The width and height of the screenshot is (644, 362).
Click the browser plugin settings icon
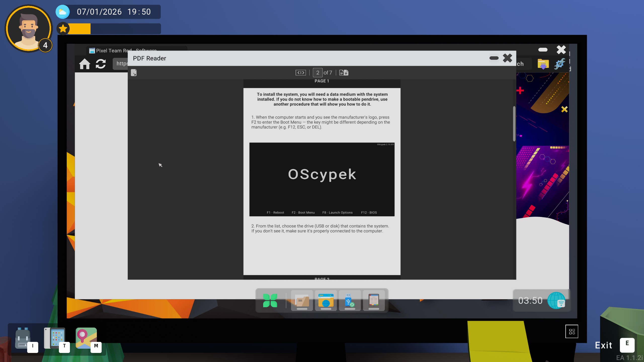pos(559,64)
